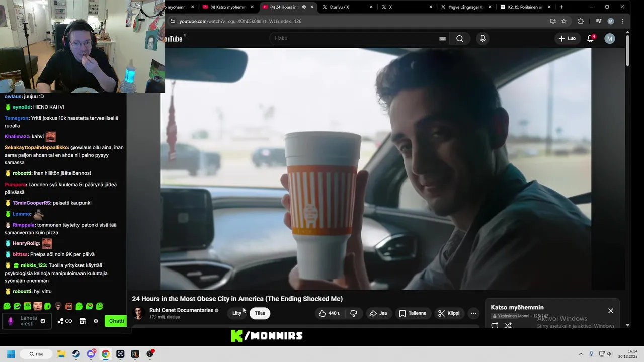Save video with Tallenna button
The image size is (644, 362).
[413, 313]
